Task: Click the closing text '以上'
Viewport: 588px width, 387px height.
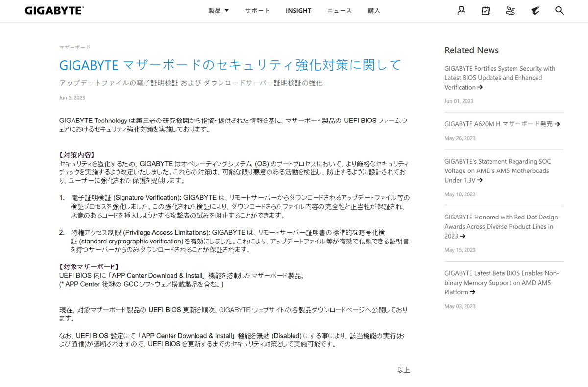Action: click(403, 370)
